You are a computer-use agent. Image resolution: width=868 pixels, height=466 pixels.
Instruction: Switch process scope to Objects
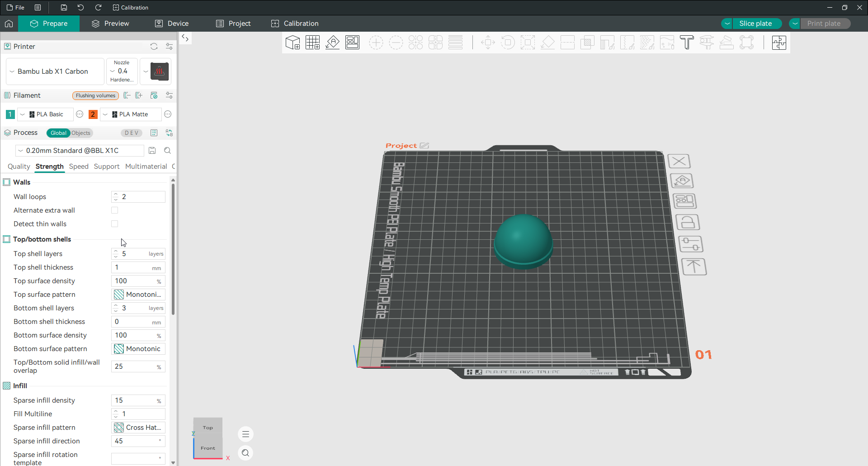pos(81,133)
